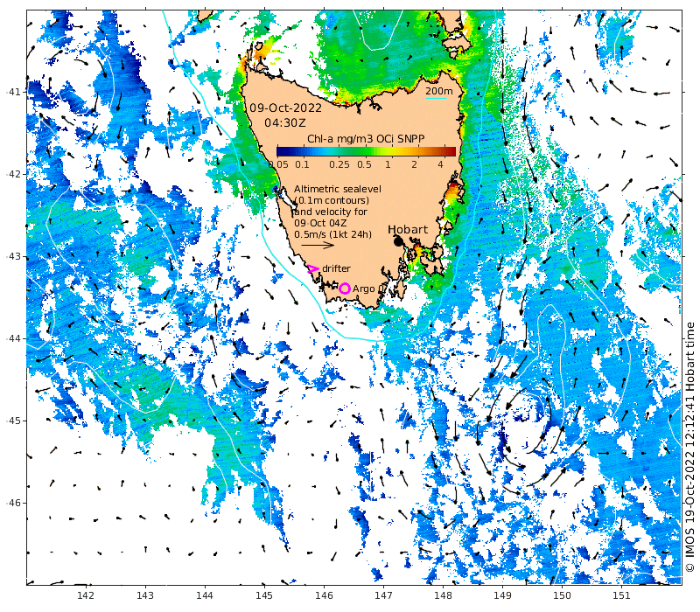
Task: Click latitude axis label '-41'
Action: point(13,92)
